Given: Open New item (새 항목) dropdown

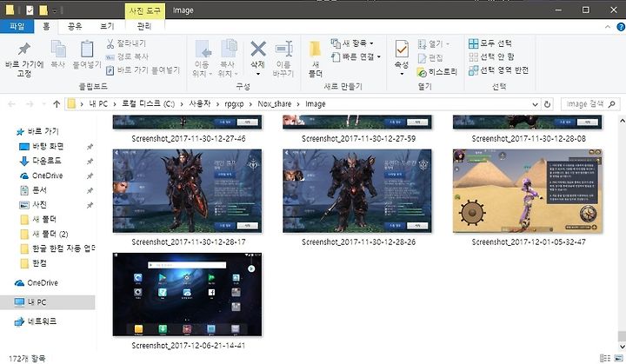Looking at the screenshot, I should point(352,43).
